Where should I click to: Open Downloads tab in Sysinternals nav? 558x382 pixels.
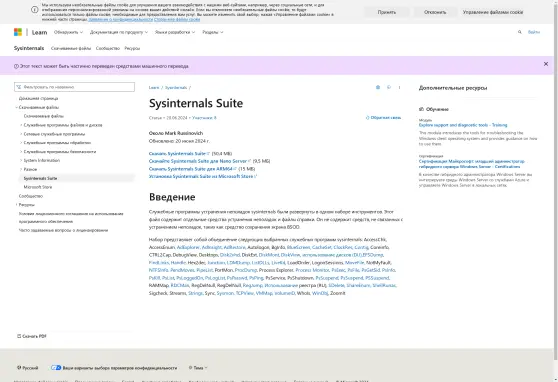click(71, 48)
